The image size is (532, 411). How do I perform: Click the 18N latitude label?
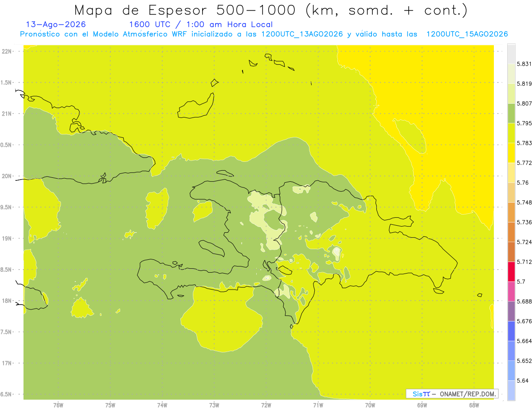[7, 301]
